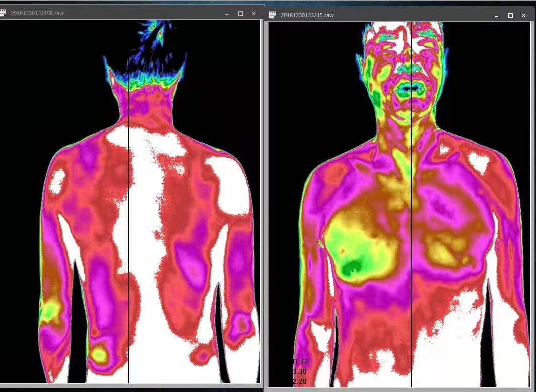Focus the 20181230133158.raw title bar text
The height and width of the screenshot is (392, 536).
[37, 14]
